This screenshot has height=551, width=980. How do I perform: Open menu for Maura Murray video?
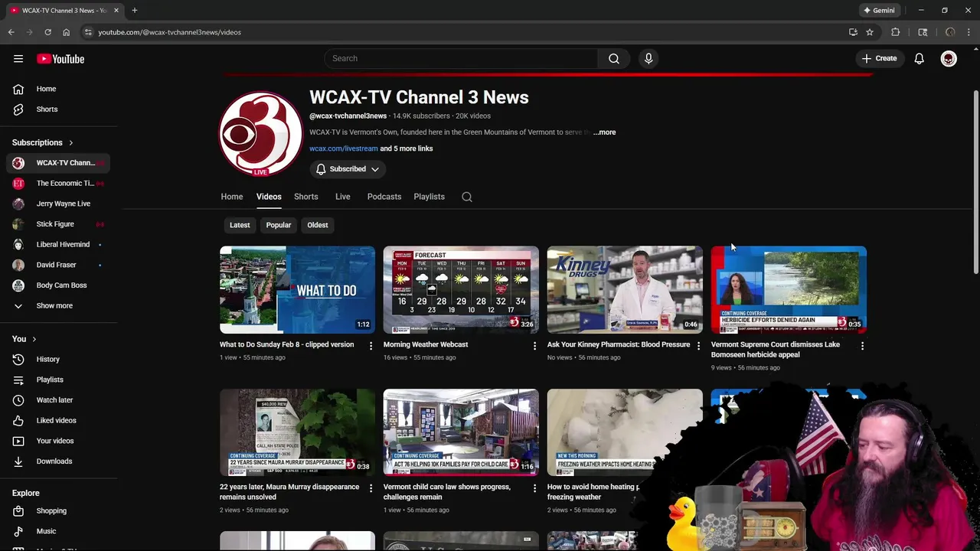coord(371,488)
